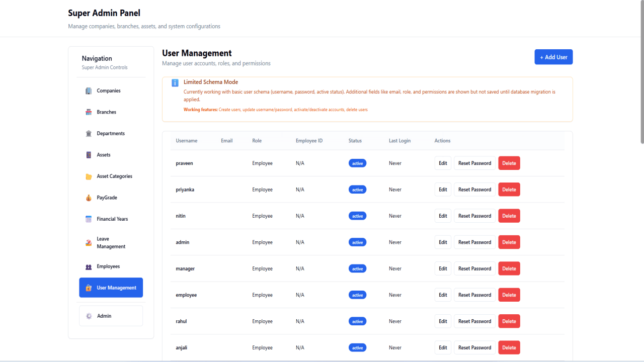Click the Super Admin Panel title

click(x=104, y=13)
